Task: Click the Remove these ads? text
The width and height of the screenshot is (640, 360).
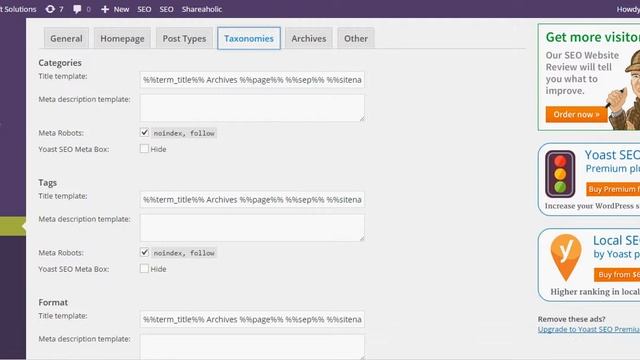Action: tap(571, 319)
